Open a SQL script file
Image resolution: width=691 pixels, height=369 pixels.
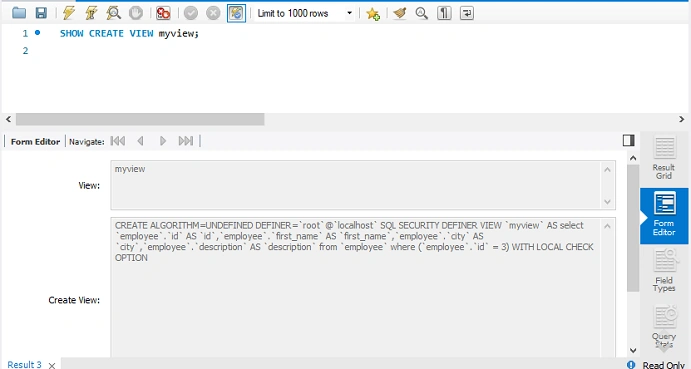tap(19, 13)
